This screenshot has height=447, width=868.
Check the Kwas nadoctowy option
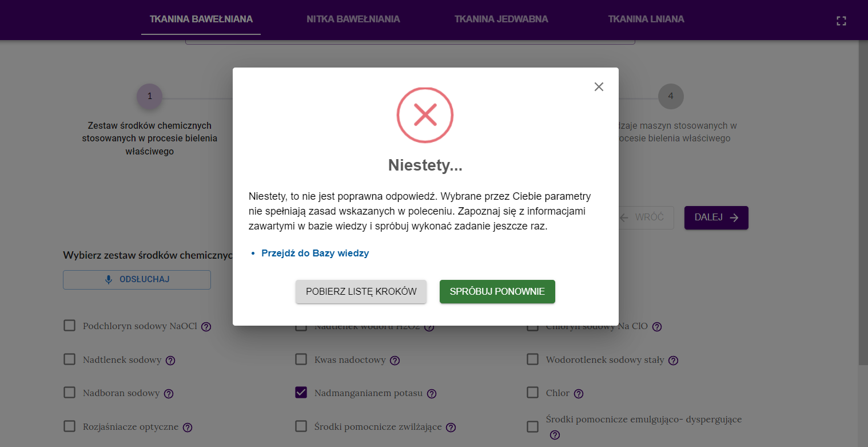pos(301,359)
